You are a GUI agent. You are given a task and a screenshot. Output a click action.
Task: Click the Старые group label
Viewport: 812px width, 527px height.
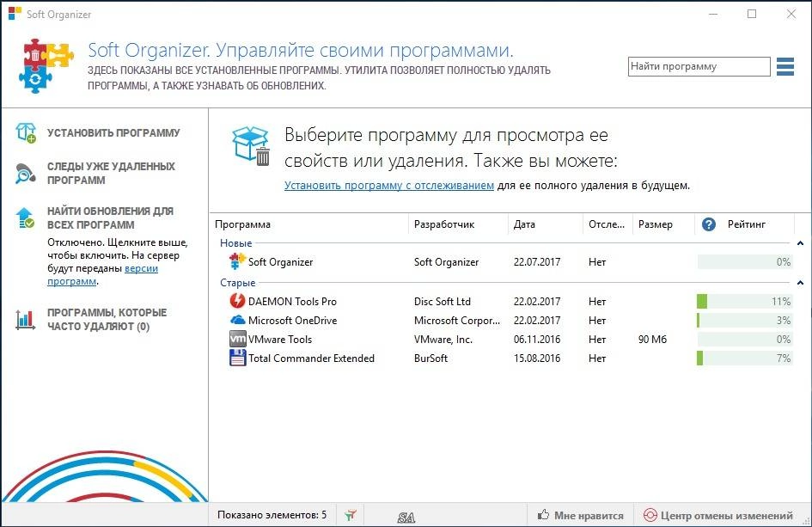(237, 283)
